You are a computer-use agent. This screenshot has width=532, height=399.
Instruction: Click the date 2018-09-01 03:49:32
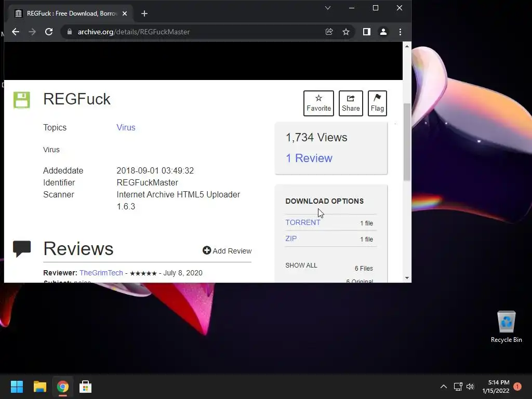pyautogui.click(x=155, y=170)
